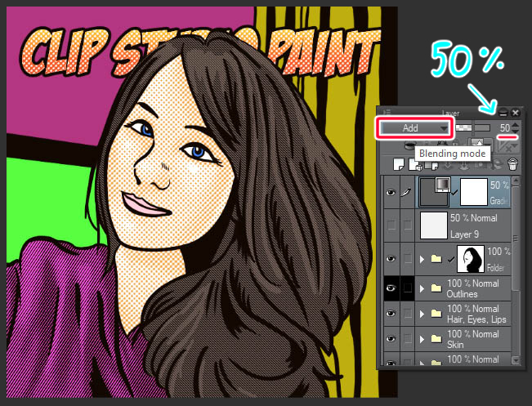Screen dimensions: 532x406
Task: Expand the Hair, Eyes, Lips folder triangle
Action: tap(422, 314)
